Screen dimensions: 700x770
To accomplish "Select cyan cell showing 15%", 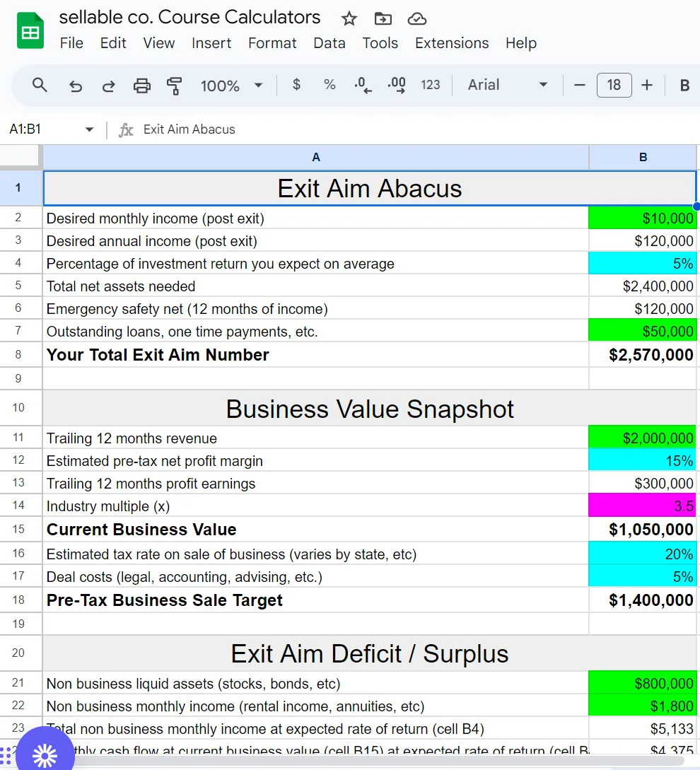I will coord(643,460).
